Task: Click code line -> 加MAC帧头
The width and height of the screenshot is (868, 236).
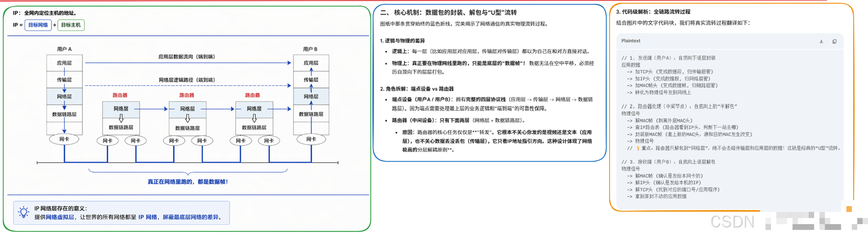Action: [x=672, y=85]
